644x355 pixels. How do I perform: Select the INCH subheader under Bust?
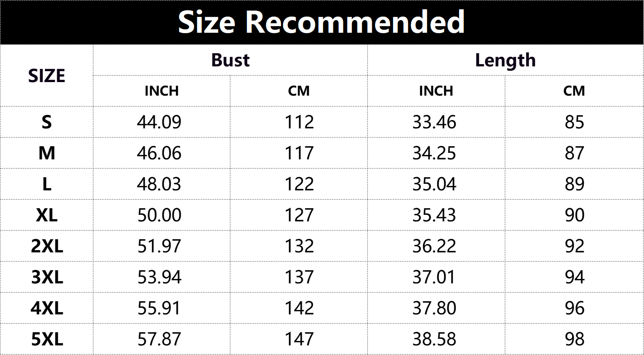click(x=161, y=91)
